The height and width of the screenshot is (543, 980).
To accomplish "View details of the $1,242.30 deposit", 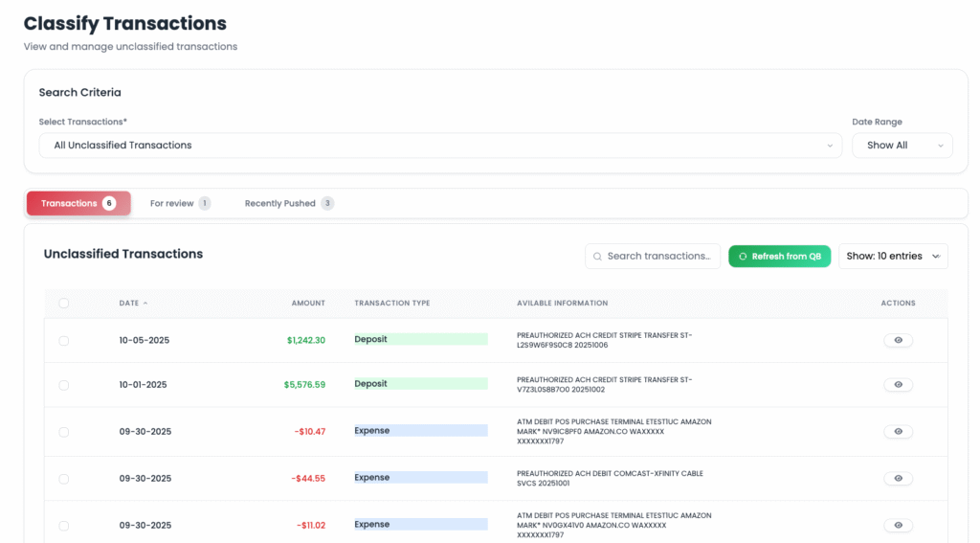I will (897, 340).
